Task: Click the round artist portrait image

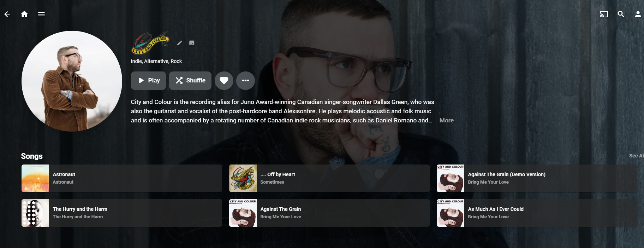Action: pyautogui.click(x=72, y=81)
